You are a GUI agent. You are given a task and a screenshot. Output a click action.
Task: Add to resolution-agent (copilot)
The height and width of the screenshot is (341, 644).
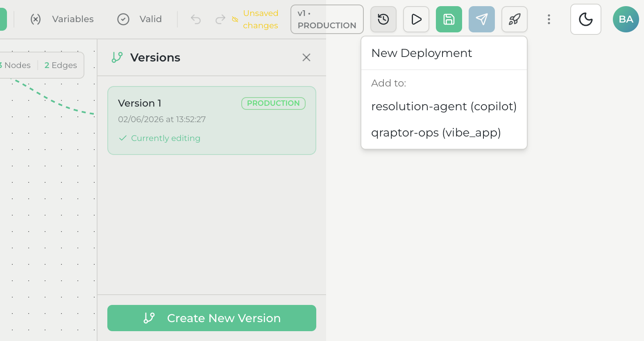click(x=444, y=107)
